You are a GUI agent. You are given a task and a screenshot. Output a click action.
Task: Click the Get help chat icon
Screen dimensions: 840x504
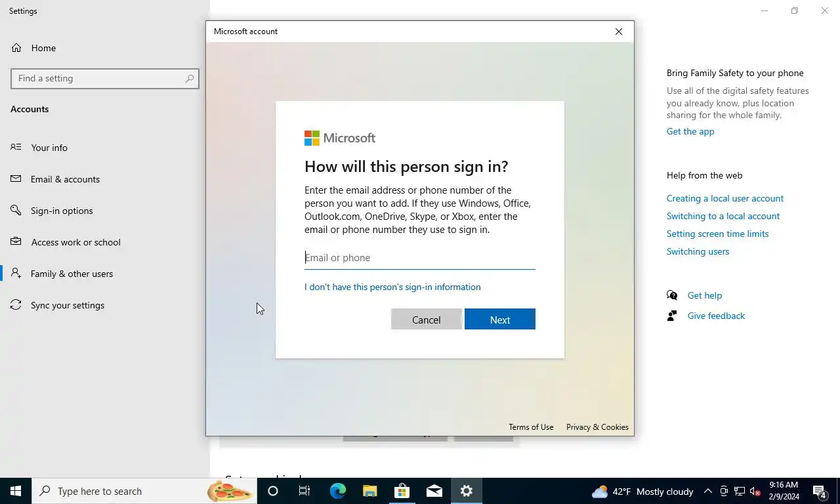click(672, 295)
